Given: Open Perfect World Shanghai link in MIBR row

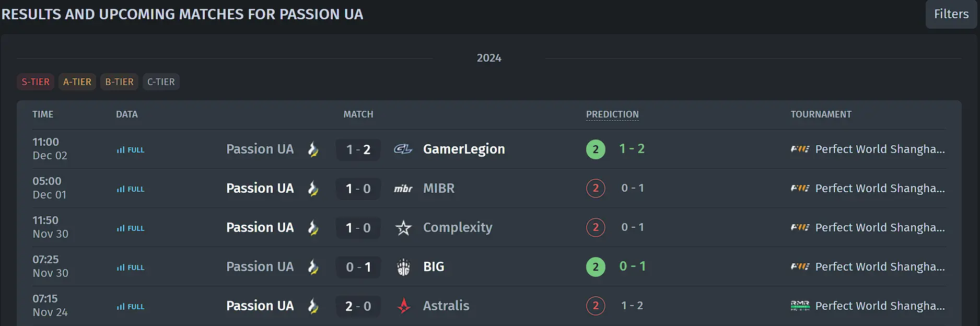Looking at the screenshot, I should 880,189.
